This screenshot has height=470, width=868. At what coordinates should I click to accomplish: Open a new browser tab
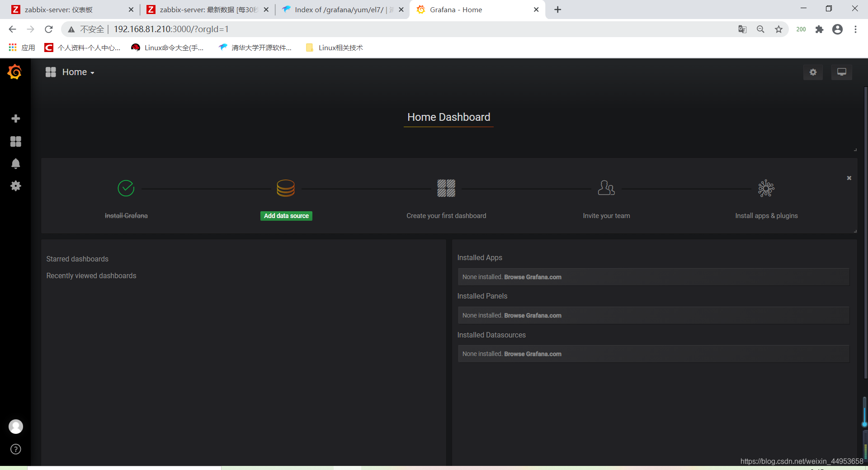click(558, 9)
